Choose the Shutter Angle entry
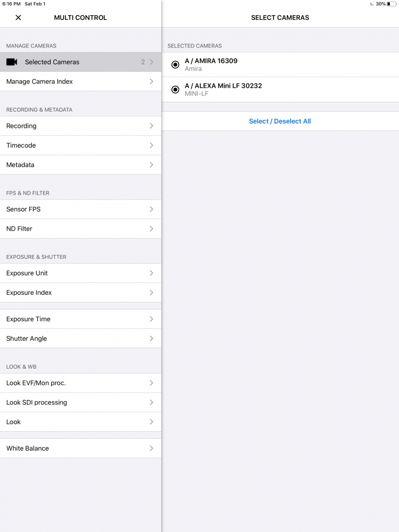 click(x=80, y=338)
